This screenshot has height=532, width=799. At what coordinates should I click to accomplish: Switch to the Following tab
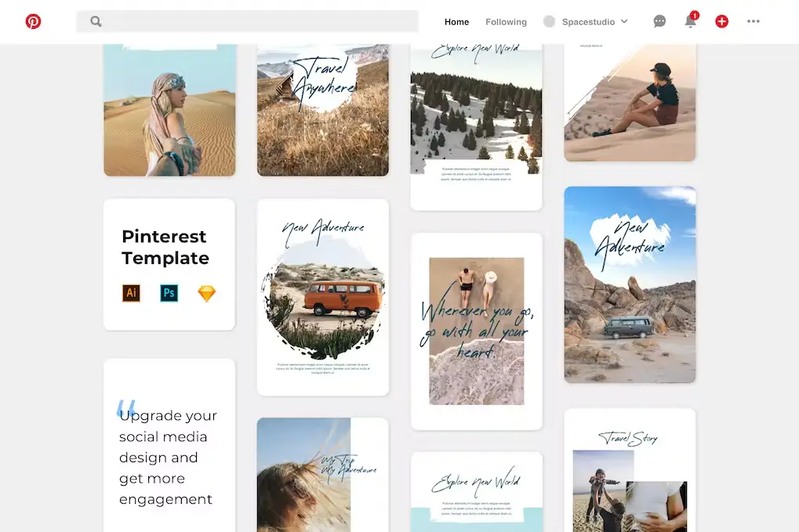click(506, 22)
